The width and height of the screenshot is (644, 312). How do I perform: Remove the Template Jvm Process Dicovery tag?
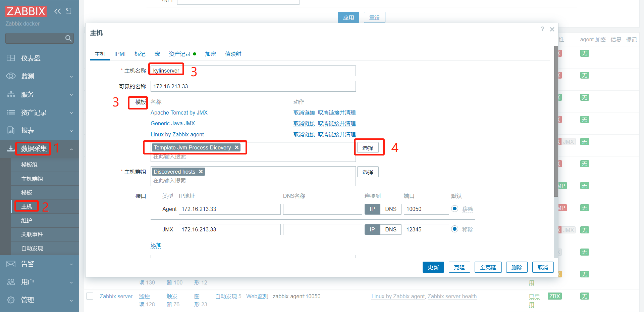click(236, 147)
